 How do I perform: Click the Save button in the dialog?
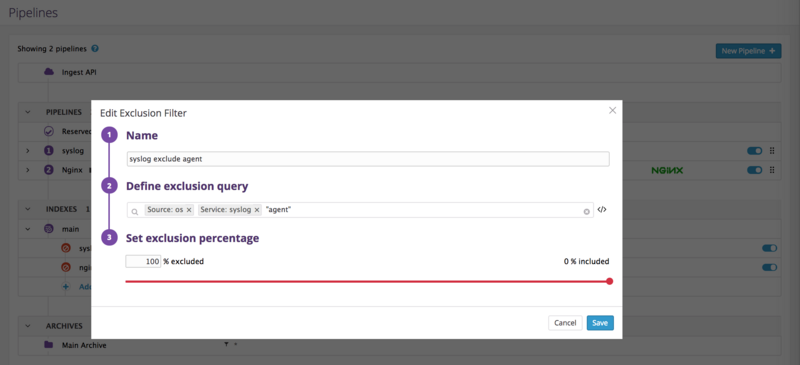[600, 323]
